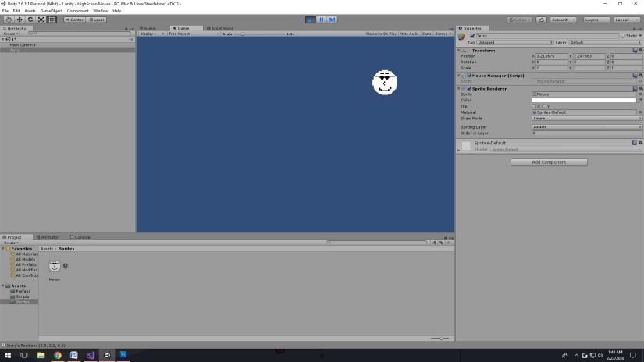Open the Layers dropdown
Viewport: 644px width, 362px height.
[x=596, y=20]
